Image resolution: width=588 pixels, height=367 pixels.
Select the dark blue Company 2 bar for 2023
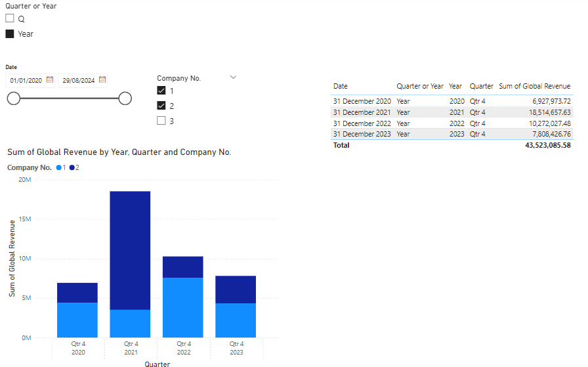coord(236,290)
